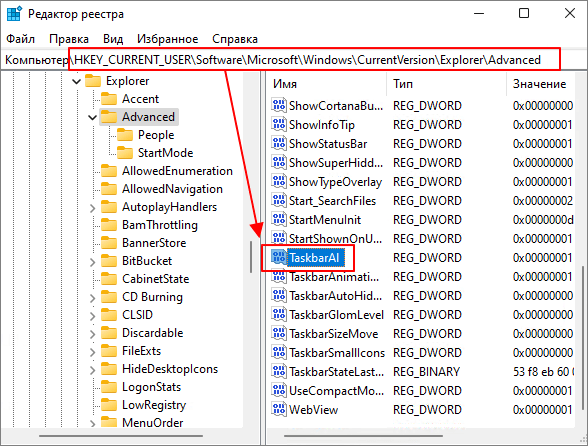
Task: Click the ShowCortanaBu... value icon
Action: click(x=279, y=105)
